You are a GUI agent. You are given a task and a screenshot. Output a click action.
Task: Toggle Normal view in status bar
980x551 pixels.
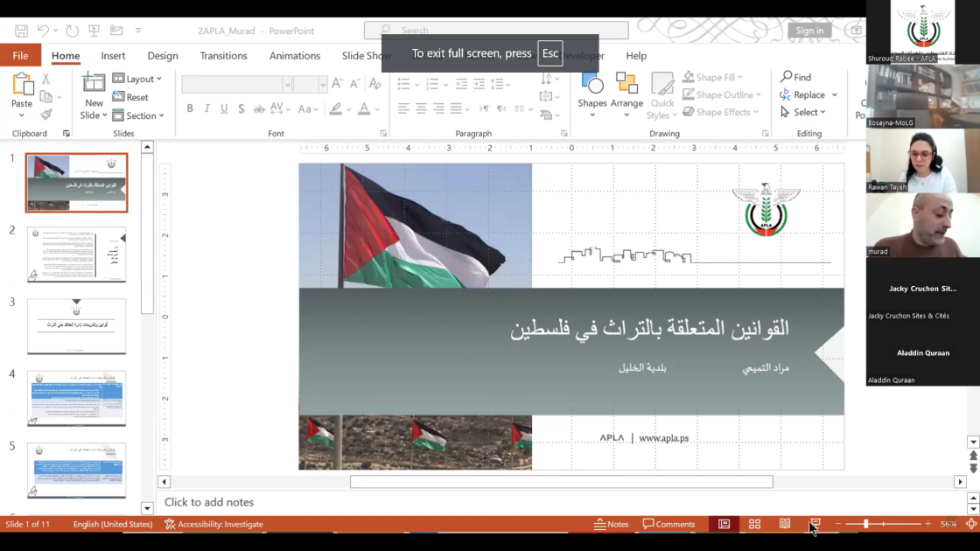coord(724,524)
